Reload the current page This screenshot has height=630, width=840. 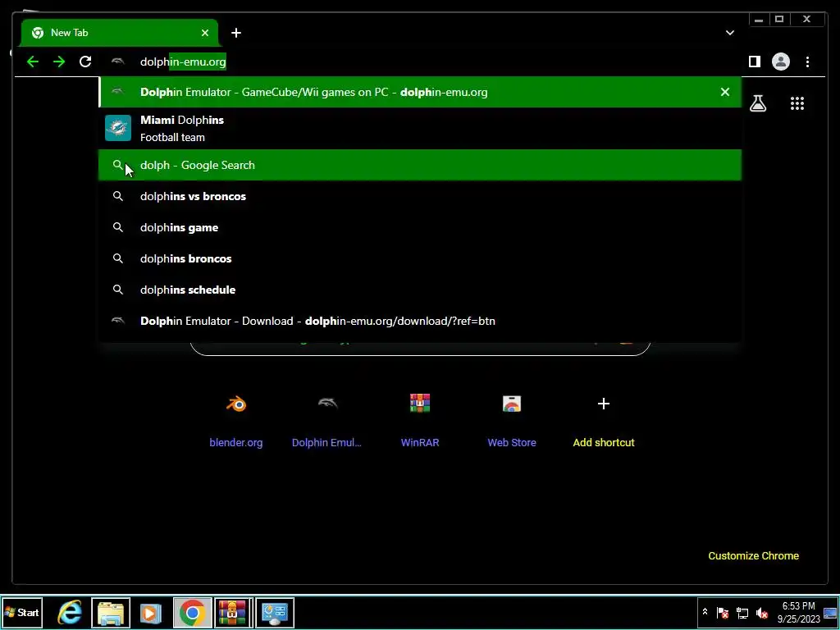[85, 62]
